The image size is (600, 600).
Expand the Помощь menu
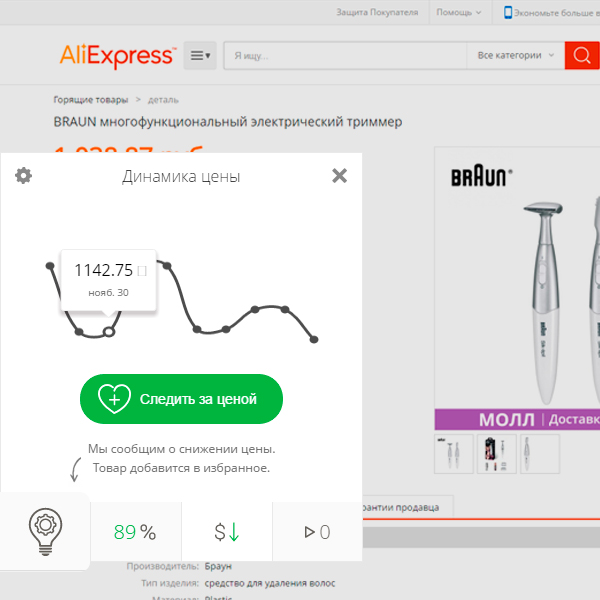pyautogui.click(x=459, y=12)
